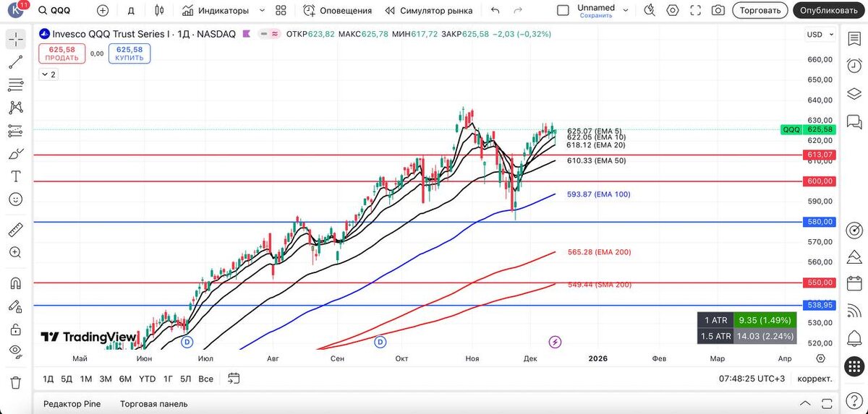This screenshot has width=868, height=414.
Task: Toggle коррект. adjustment option
Action: 814,379
